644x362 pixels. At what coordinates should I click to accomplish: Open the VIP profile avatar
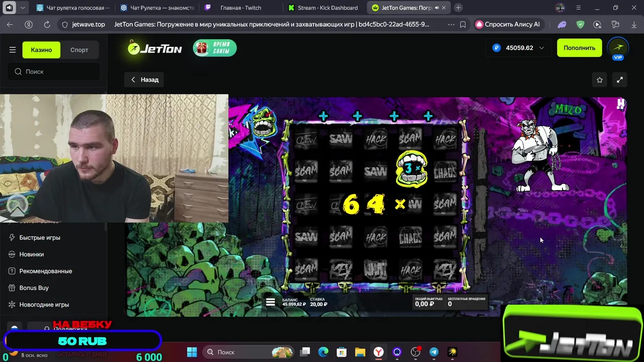tap(618, 48)
